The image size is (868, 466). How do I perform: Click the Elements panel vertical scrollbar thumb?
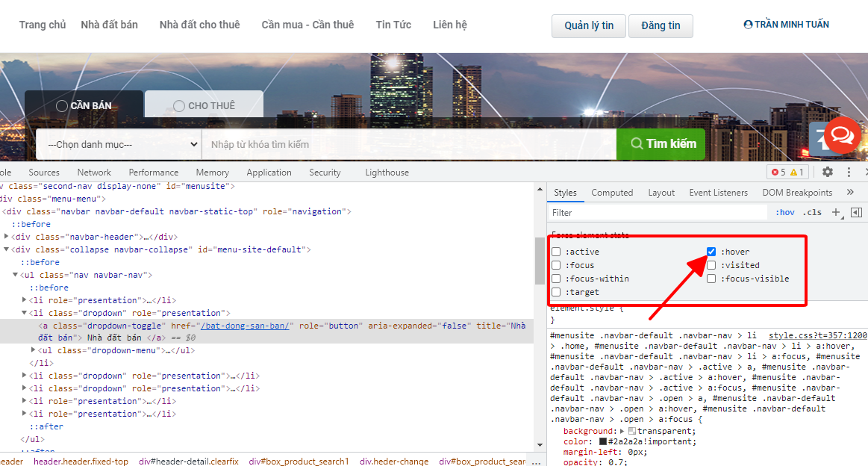coord(540,261)
